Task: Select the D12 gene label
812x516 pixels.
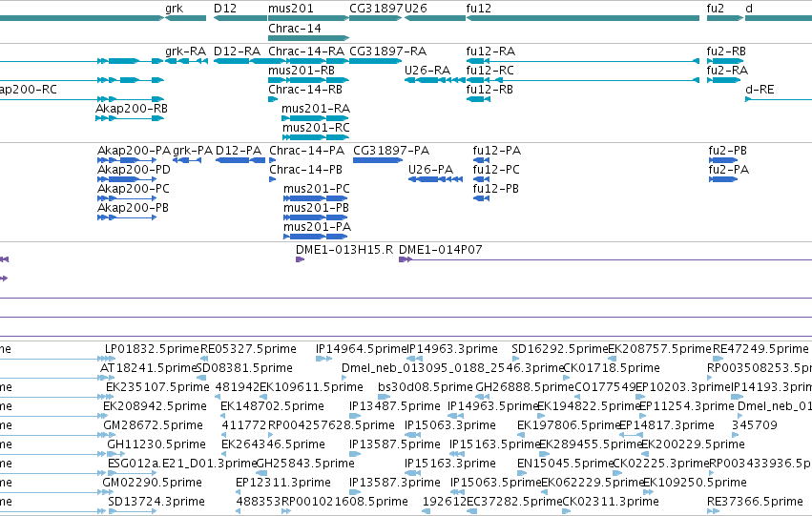Action: (225, 9)
